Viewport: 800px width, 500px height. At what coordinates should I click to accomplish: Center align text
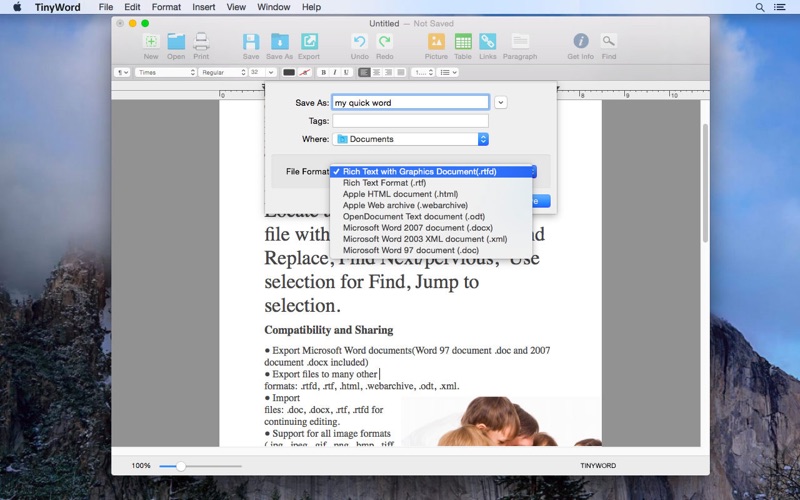click(x=376, y=72)
